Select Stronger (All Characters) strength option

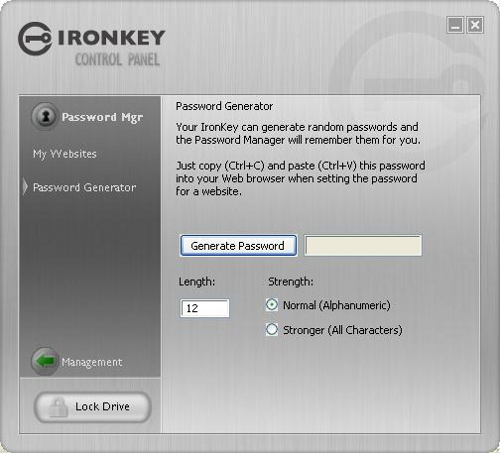272,330
